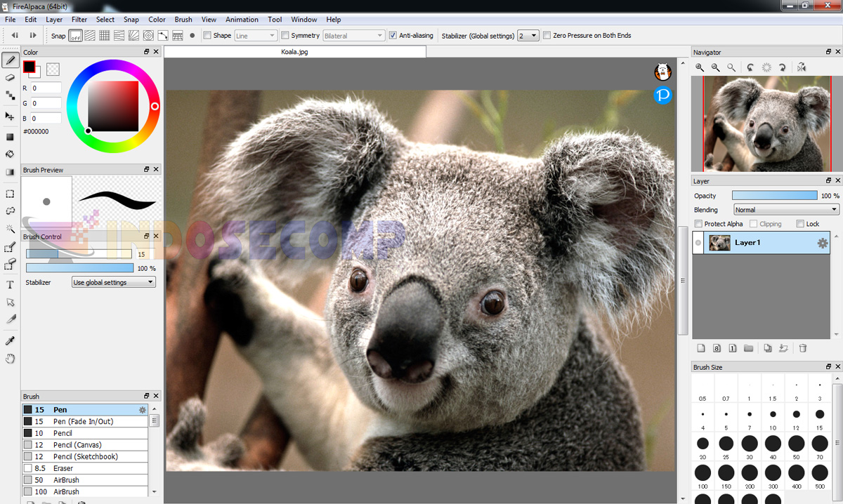Click the Navigator koala thumbnail
This screenshot has width=843, height=504.
pyautogui.click(x=766, y=124)
